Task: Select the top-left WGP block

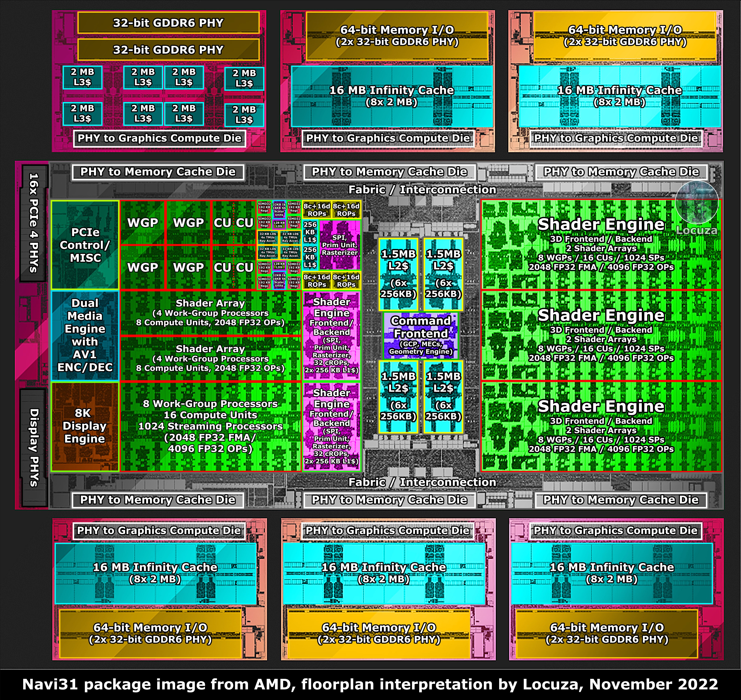Action: (x=143, y=223)
